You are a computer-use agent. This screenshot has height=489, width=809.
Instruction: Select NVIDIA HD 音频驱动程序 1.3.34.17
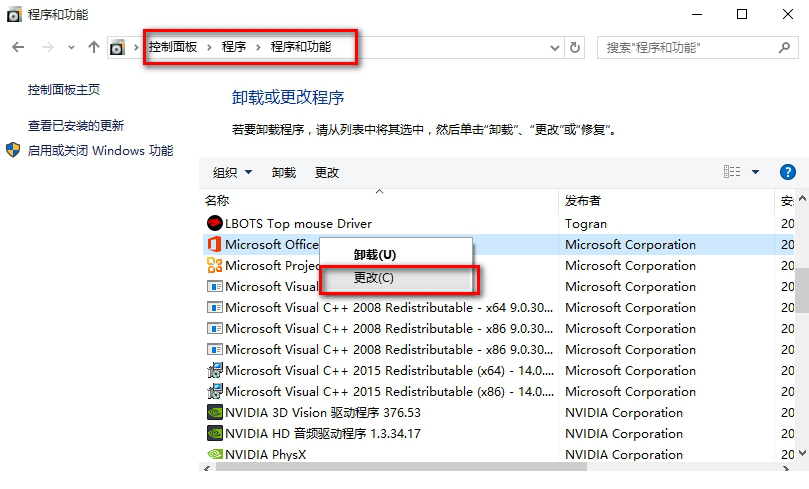[323, 434]
